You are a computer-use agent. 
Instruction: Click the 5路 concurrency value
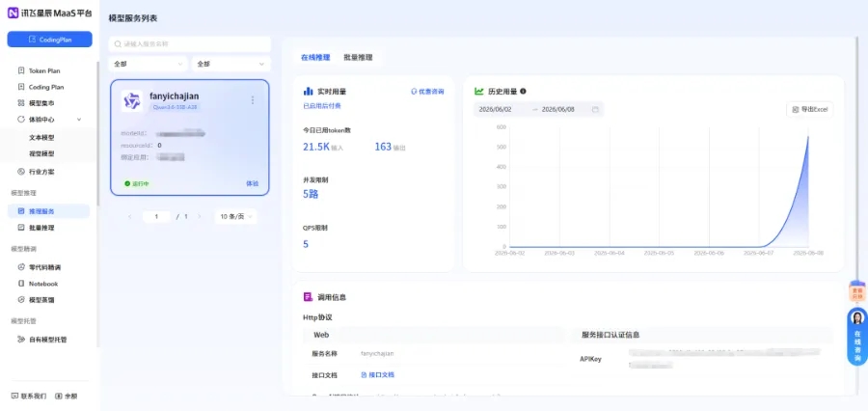pos(311,194)
